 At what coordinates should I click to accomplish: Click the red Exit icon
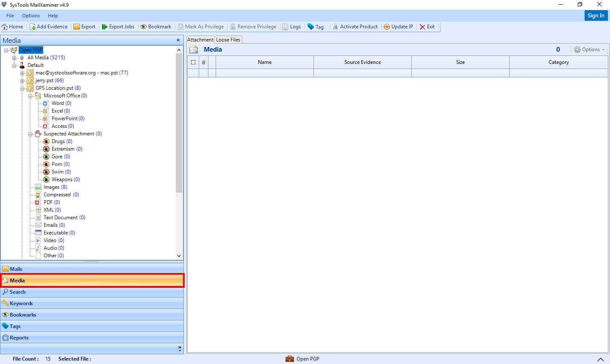click(x=422, y=27)
